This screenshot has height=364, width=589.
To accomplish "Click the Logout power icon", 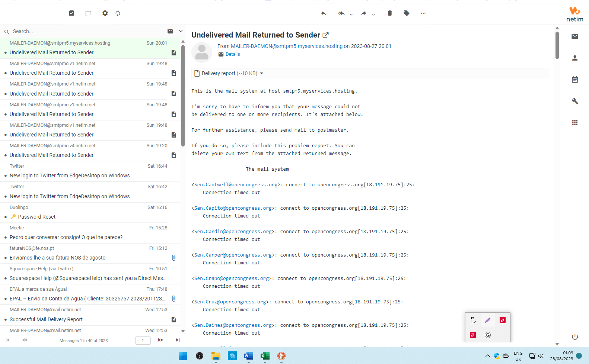I will tap(575, 337).
